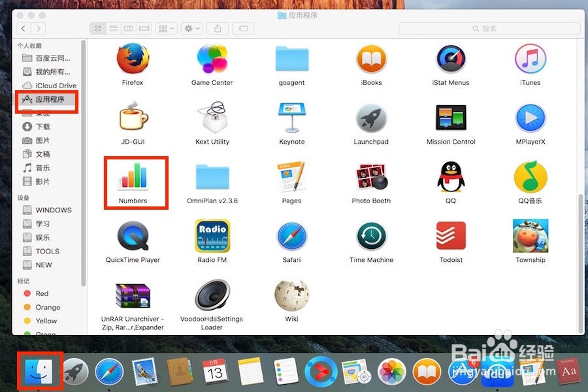Image resolution: width=588 pixels, height=392 pixels.
Task: Switch to column view mode
Action: tap(129, 29)
